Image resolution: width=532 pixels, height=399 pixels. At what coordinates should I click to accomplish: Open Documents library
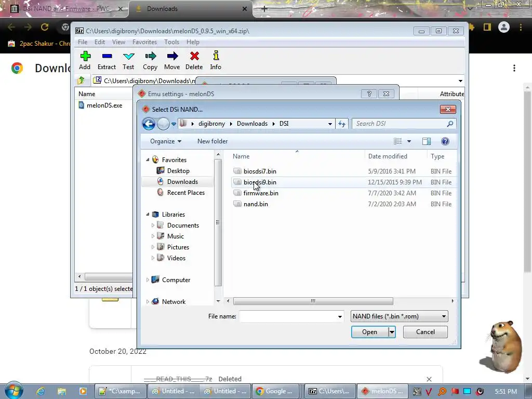(x=183, y=225)
